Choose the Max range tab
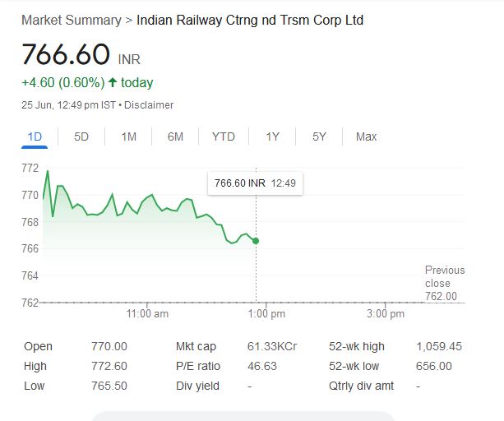The width and height of the screenshot is (504, 421). [x=366, y=136]
